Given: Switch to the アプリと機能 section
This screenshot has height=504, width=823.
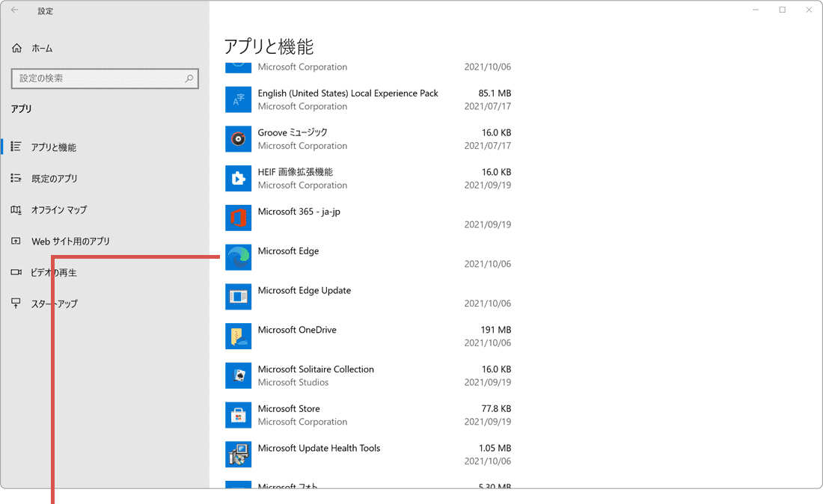Looking at the screenshot, I should [x=59, y=147].
